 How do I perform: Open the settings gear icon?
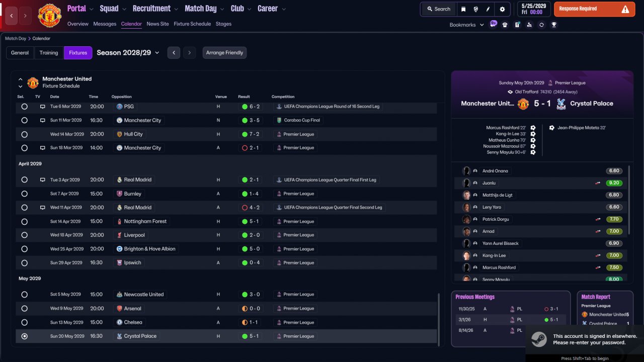pyautogui.click(x=502, y=9)
